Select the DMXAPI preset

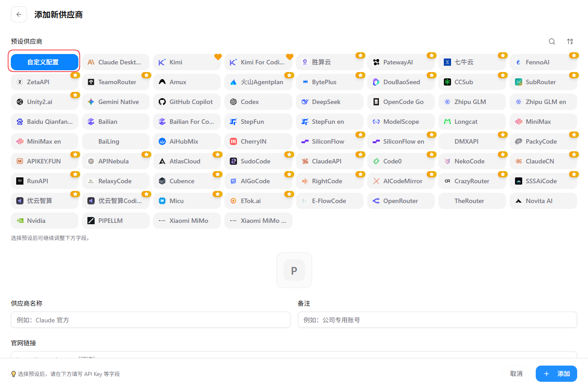[472, 141]
